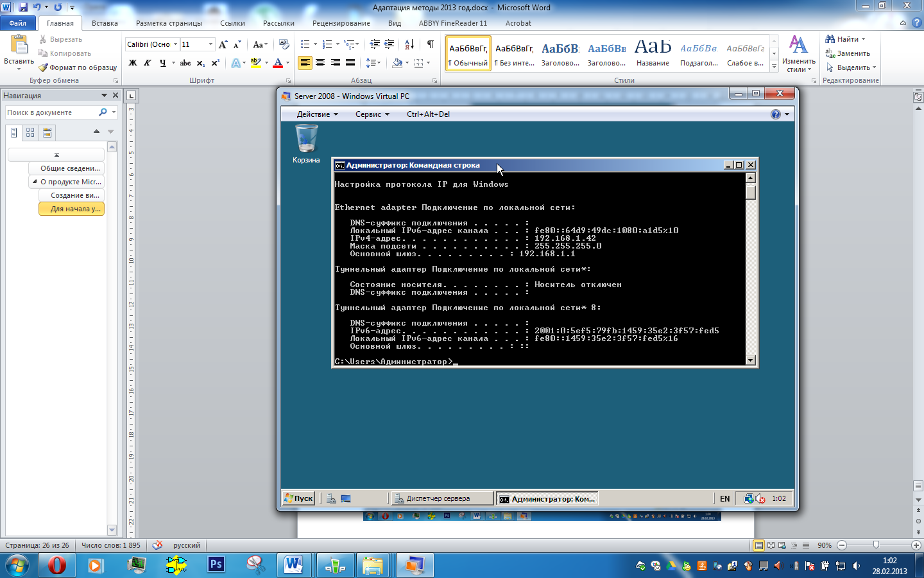
Task: Click the Пуск start button in virtual machine
Action: [298, 498]
